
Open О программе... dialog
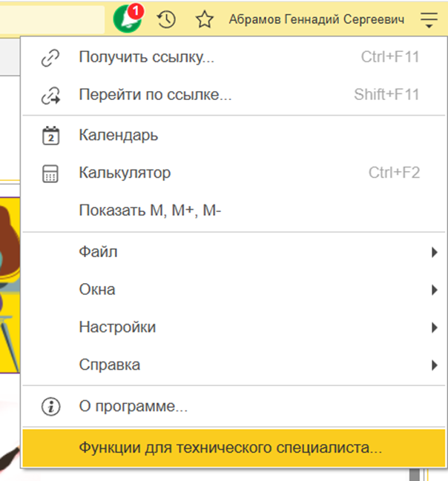[x=234, y=406]
